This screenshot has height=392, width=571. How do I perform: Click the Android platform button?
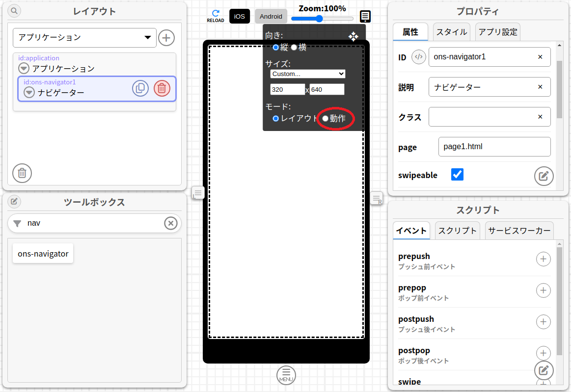coord(271,16)
